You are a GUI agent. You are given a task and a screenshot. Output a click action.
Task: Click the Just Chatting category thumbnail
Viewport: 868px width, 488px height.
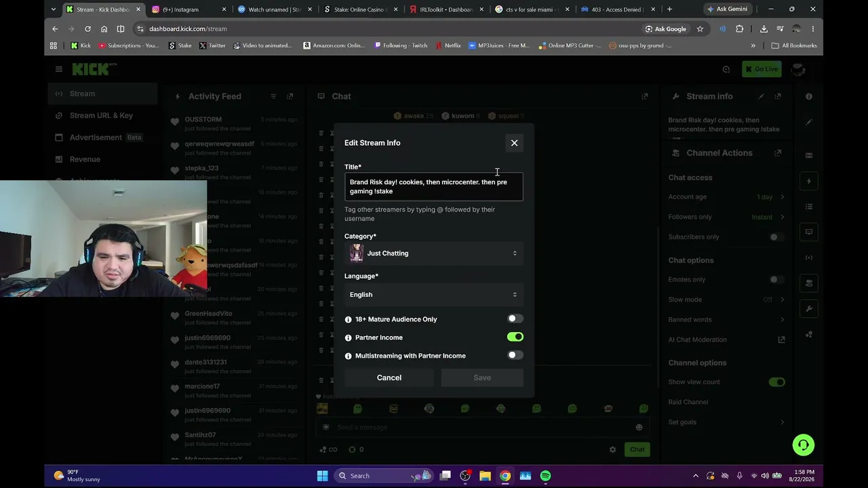(x=357, y=253)
